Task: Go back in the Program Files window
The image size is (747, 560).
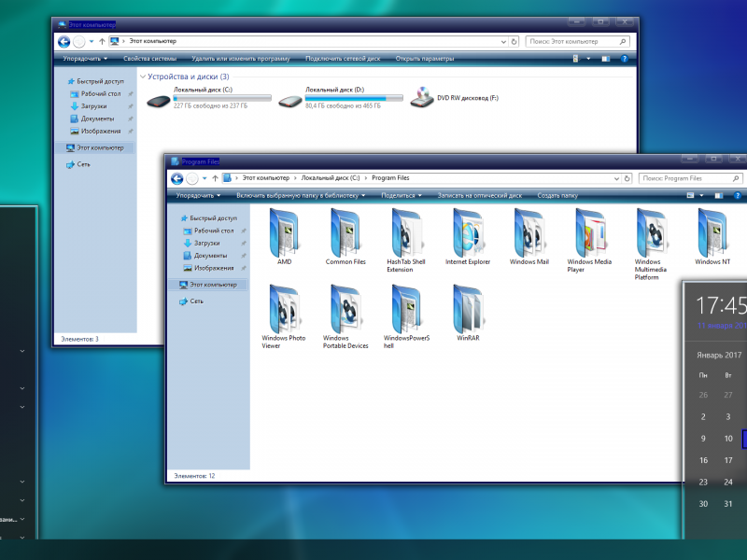Action: [176, 178]
